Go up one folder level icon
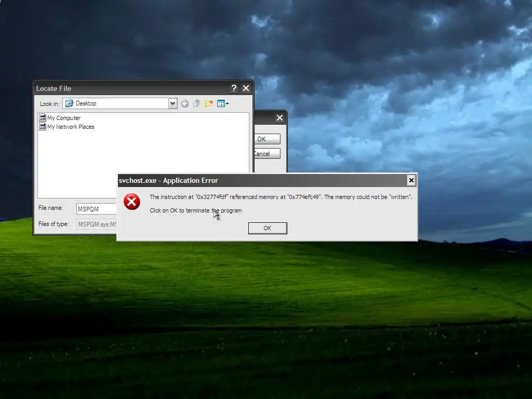This screenshot has width=532, height=399. coord(196,103)
